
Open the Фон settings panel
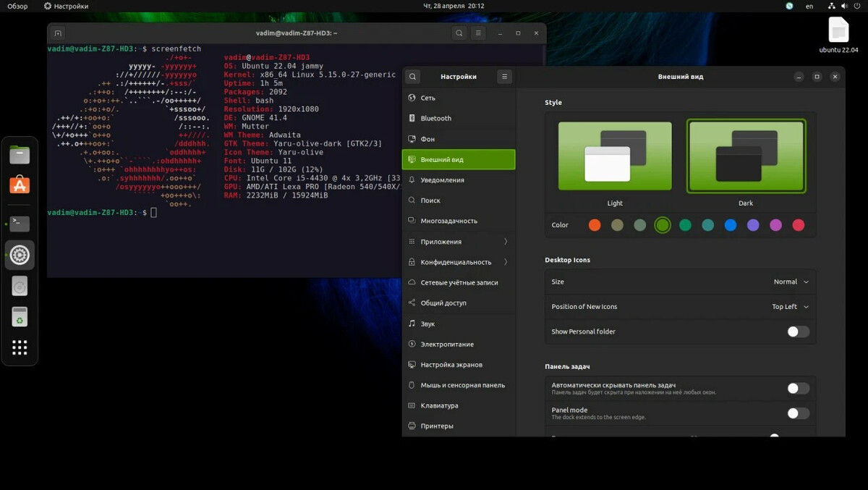[x=459, y=139]
